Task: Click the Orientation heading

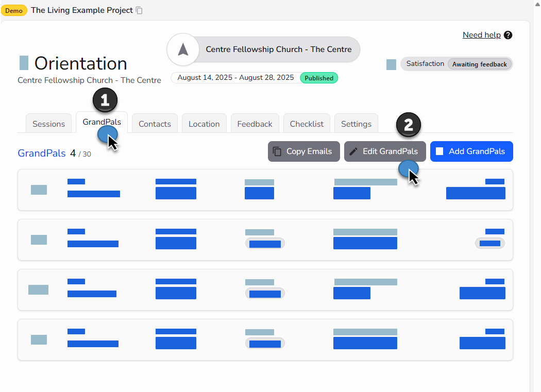Action: 81,63
